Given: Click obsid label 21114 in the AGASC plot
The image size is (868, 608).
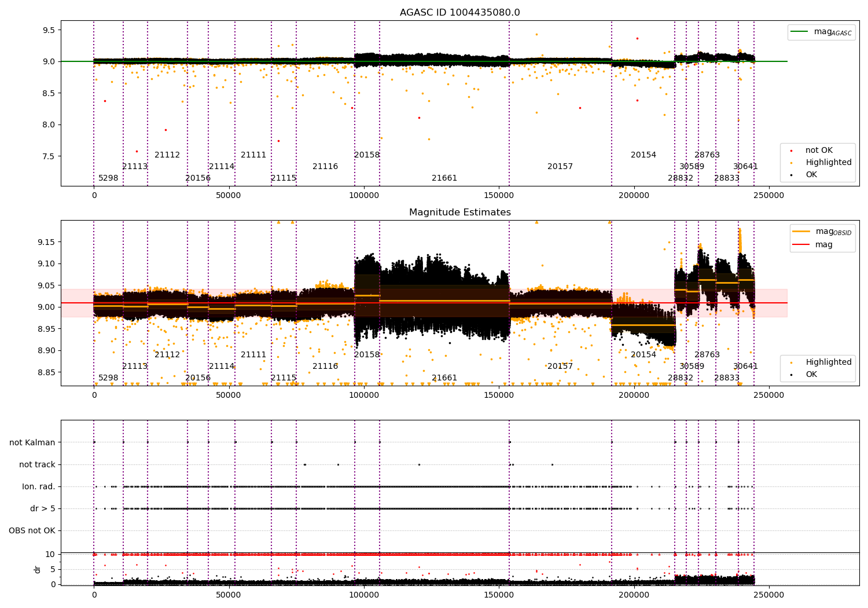Looking at the screenshot, I should click(x=222, y=167).
